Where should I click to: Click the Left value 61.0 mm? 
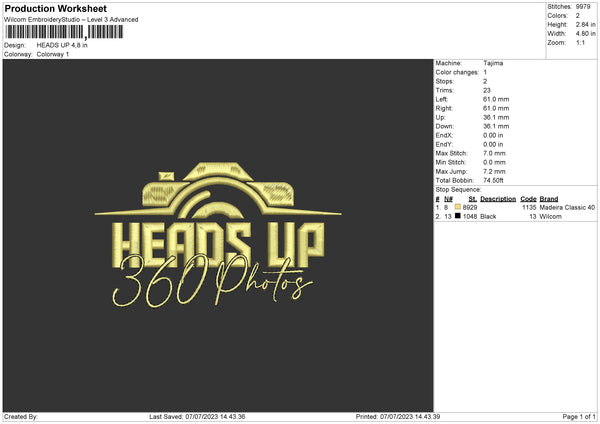496,99
